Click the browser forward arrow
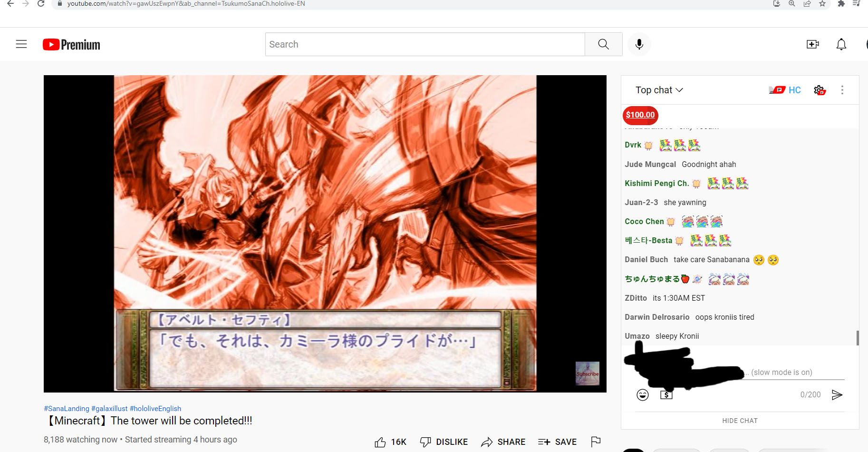 pyautogui.click(x=26, y=4)
